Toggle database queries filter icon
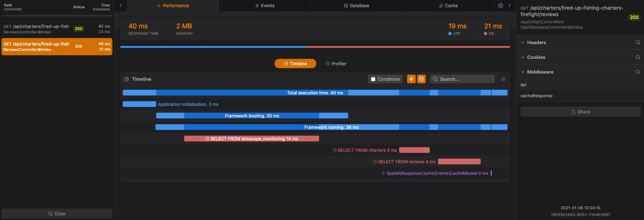 [x=421, y=79]
